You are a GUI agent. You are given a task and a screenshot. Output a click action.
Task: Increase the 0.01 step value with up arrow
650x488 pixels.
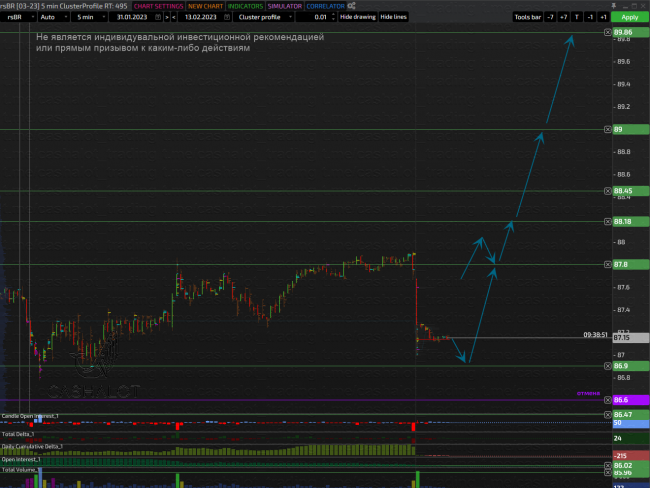click(332, 14)
